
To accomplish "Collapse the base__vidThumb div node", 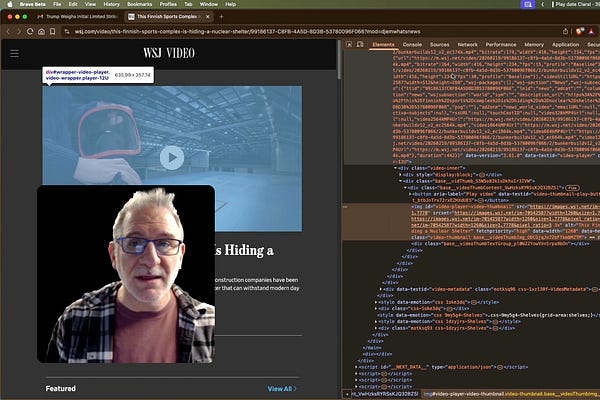I will [401, 181].
